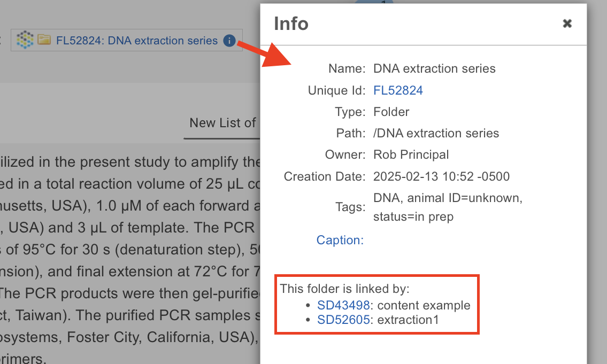Click the yellow folder icon beside FL52824
The width and height of the screenshot is (607, 364).
pyautogui.click(x=44, y=40)
